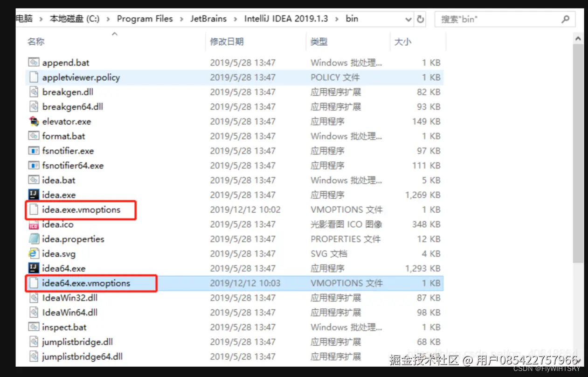
Task: Click the refresh button in address bar
Action: [420, 19]
